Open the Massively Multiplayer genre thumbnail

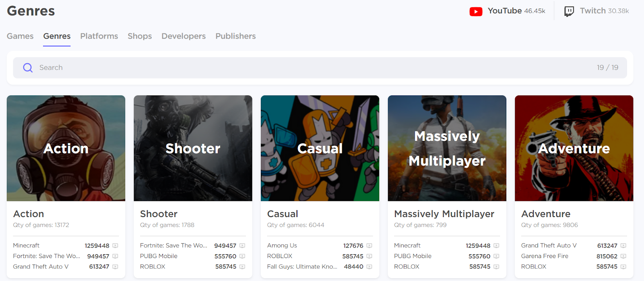447,148
